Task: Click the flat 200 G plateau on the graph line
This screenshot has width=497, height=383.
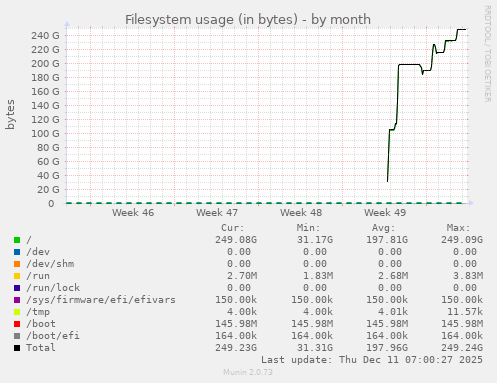Action: click(409, 65)
